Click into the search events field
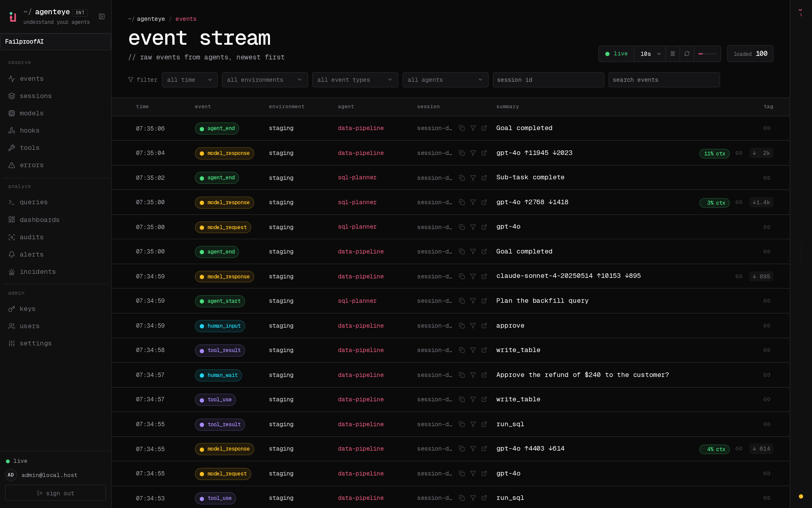 (664, 80)
